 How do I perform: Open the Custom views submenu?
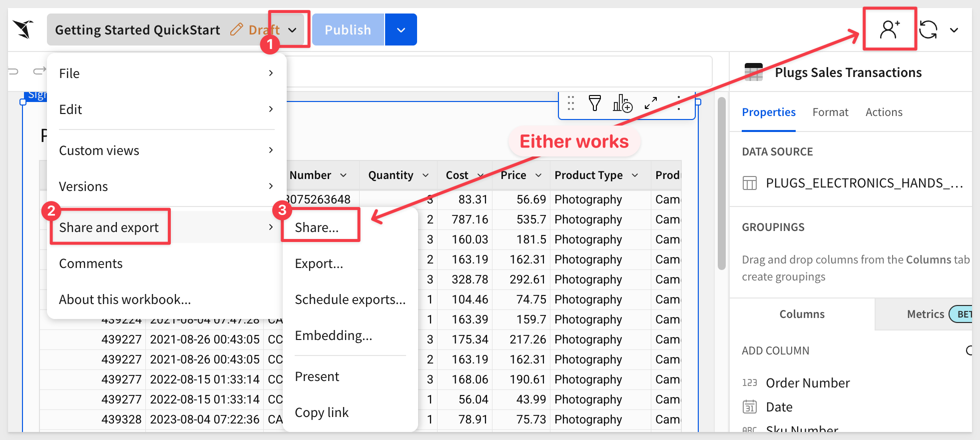[167, 150]
